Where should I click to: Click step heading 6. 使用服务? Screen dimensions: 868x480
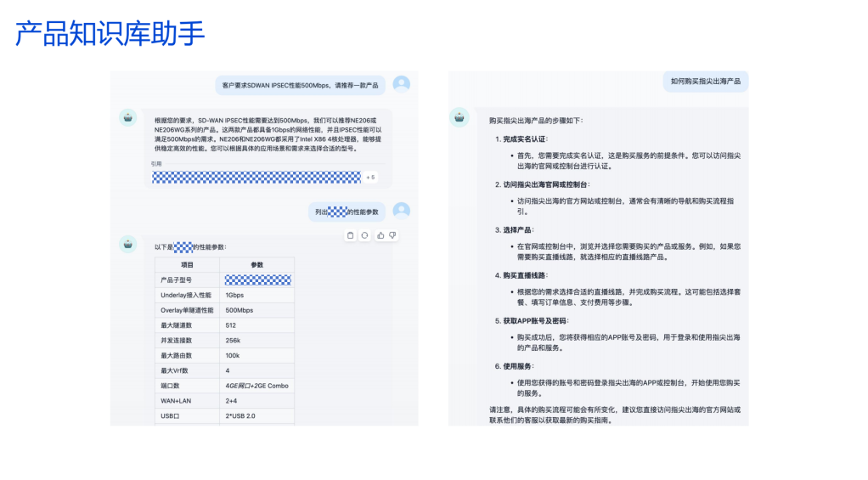click(515, 366)
